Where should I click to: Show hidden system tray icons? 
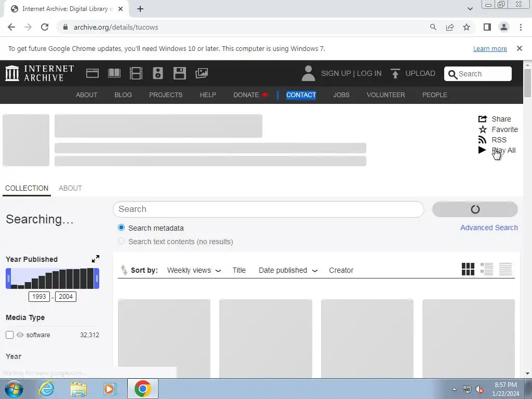tap(454, 390)
